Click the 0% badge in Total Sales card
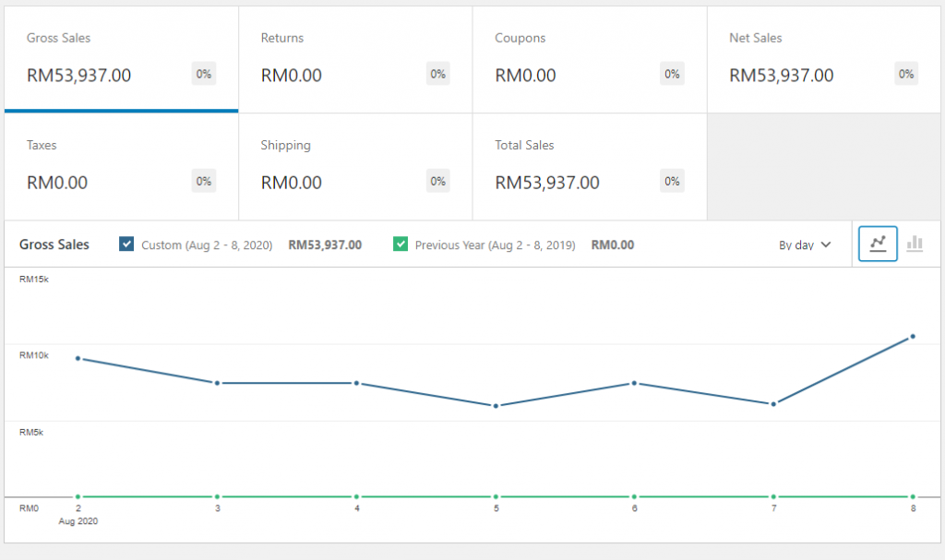Viewport: 945px width, 560px height. tap(672, 182)
